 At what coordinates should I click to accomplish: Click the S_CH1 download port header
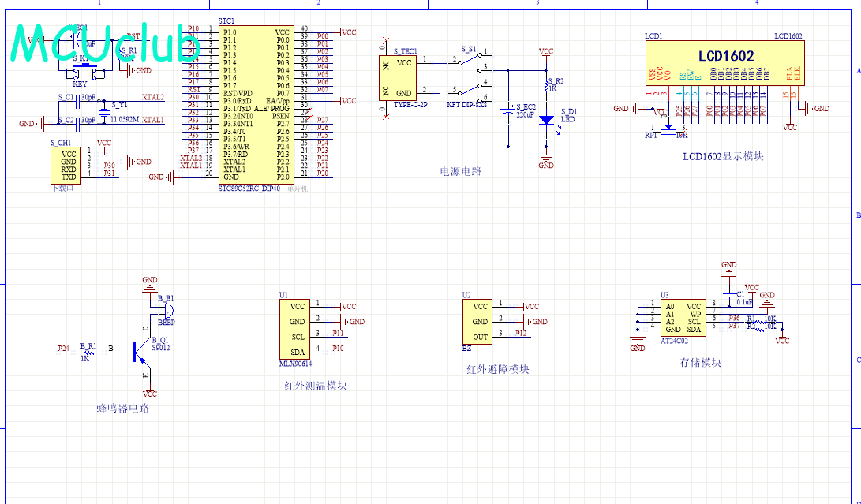coord(69,166)
